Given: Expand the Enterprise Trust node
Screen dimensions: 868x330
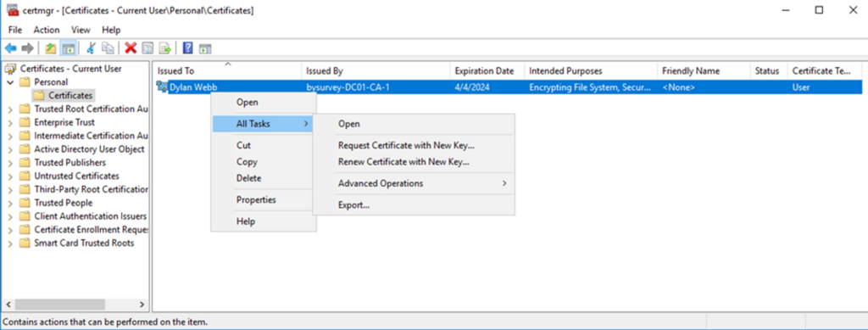Looking at the screenshot, I should [x=10, y=122].
